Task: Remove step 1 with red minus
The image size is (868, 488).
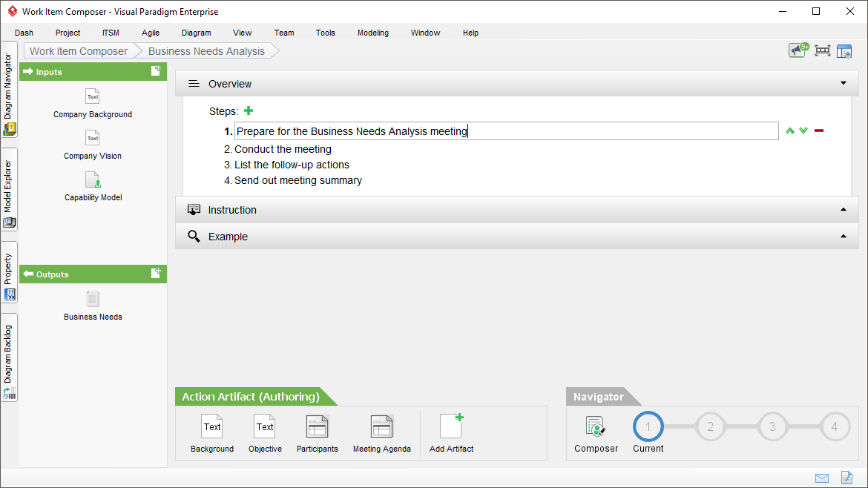Action: (x=819, y=131)
